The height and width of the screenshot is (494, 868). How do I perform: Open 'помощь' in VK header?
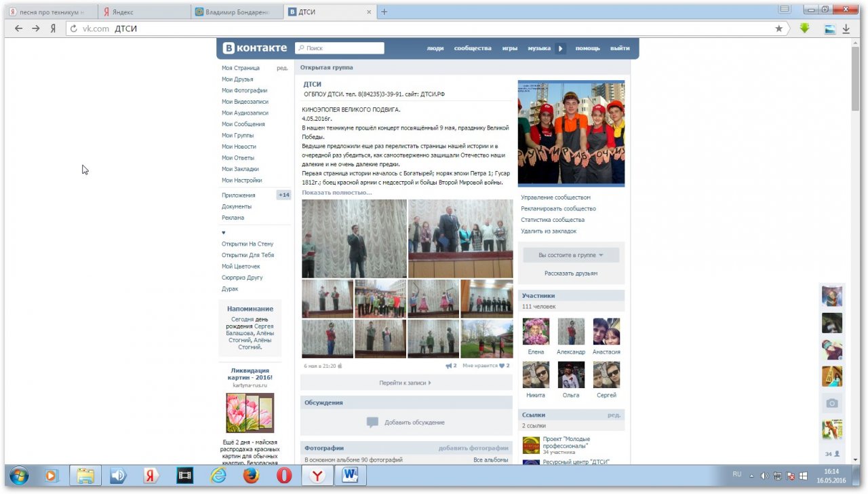pyautogui.click(x=588, y=48)
